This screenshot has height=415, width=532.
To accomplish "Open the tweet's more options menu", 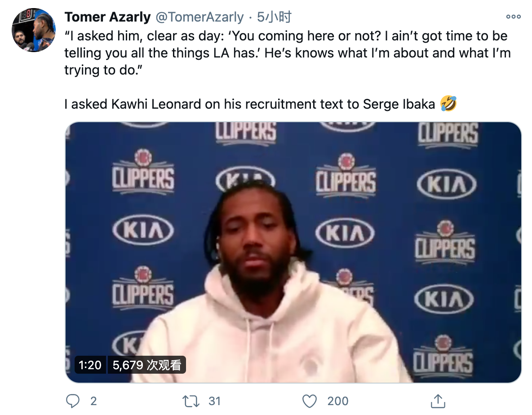I will (x=513, y=17).
